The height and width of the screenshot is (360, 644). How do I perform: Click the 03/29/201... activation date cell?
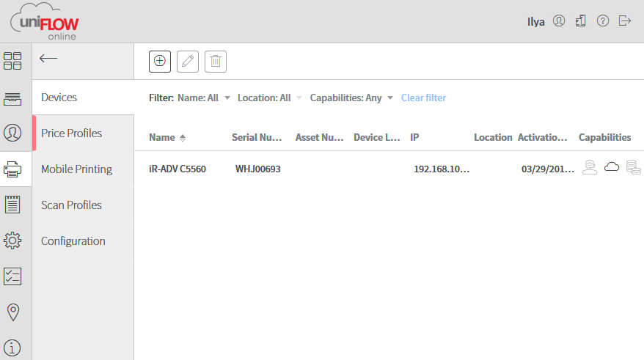pos(548,169)
